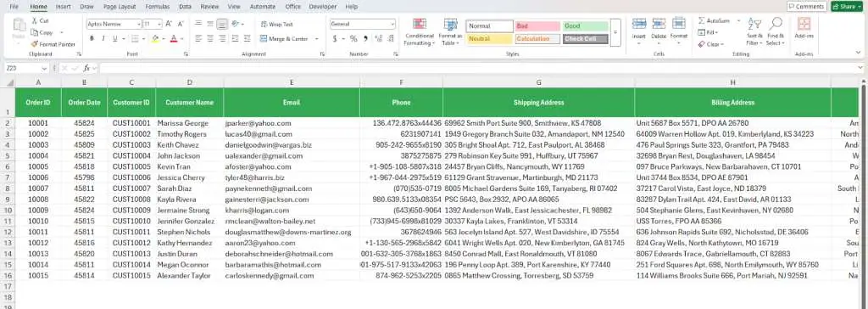Screen dimensions: 868x309
Task: Toggle Wrap Text on selection
Action: (x=277, y=25)
